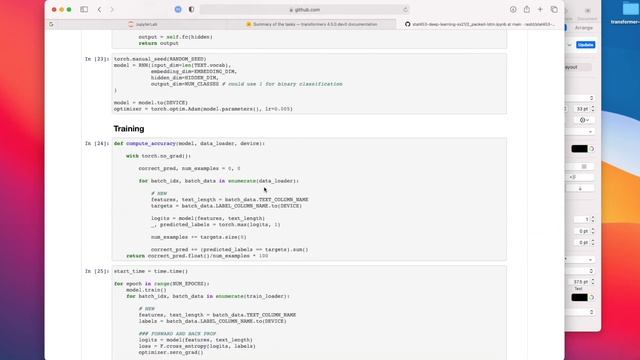Show Safari tab overview icon
Screen dimensions: 640x360
coord(554,9)
